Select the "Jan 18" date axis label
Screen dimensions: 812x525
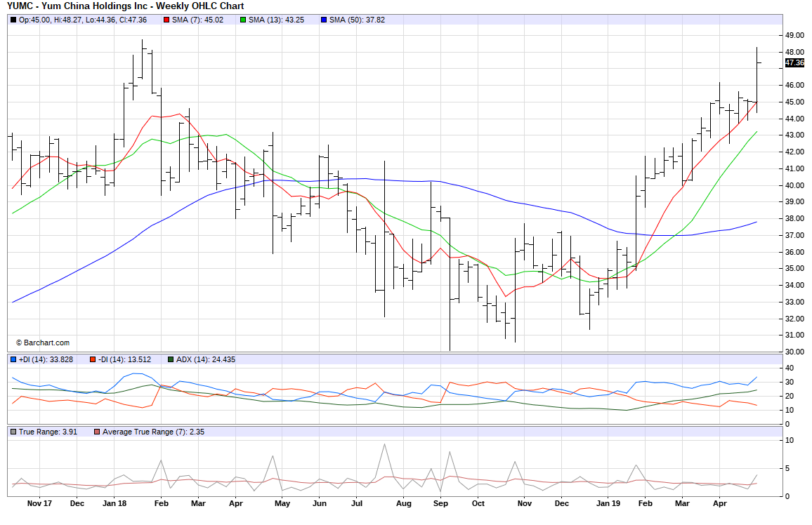pyautogui.click(x=114, y=504)
